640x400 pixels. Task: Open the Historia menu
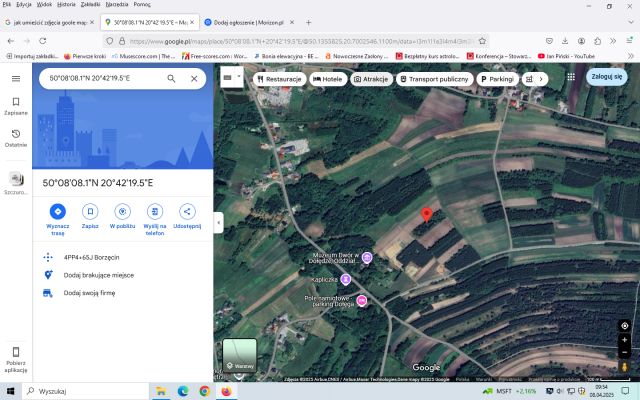coord(66,4)
